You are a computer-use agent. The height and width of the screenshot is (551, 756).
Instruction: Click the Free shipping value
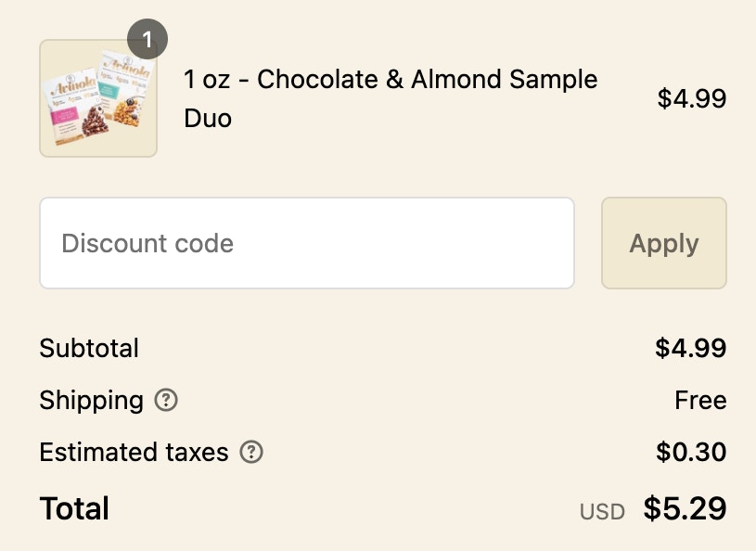700,400
